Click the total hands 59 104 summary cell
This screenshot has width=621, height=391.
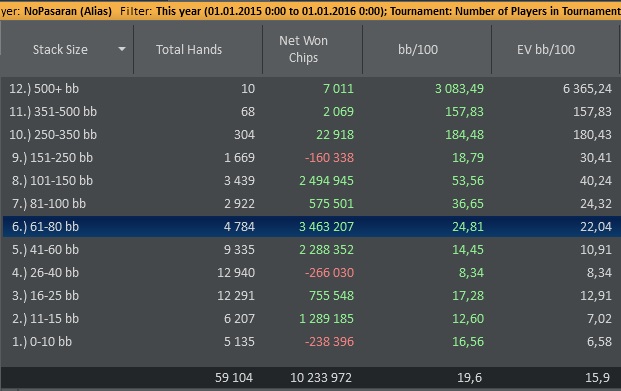click(234, 377)
